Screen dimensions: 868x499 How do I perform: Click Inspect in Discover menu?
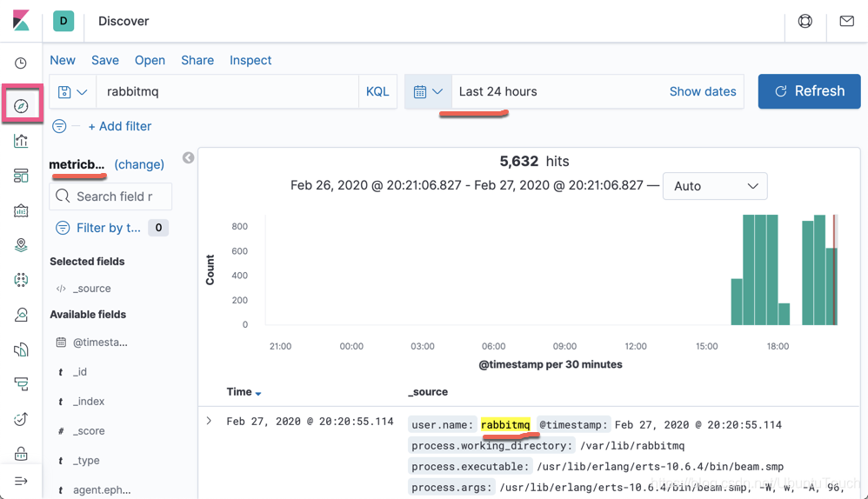click(x=250, y=60)
